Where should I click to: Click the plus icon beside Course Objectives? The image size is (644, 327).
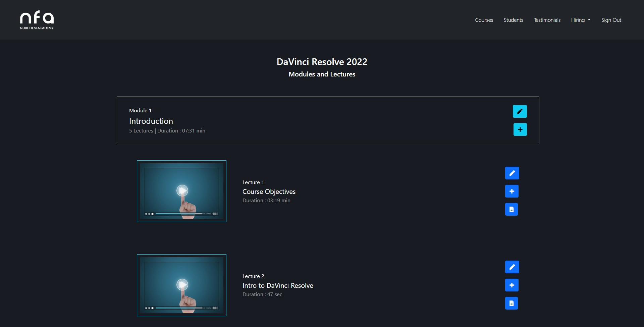(x=512, y=191)
